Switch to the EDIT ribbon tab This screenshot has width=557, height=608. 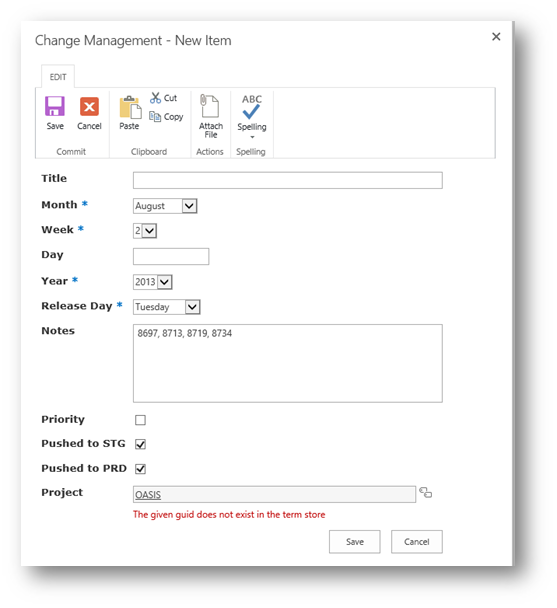point(58,77)
